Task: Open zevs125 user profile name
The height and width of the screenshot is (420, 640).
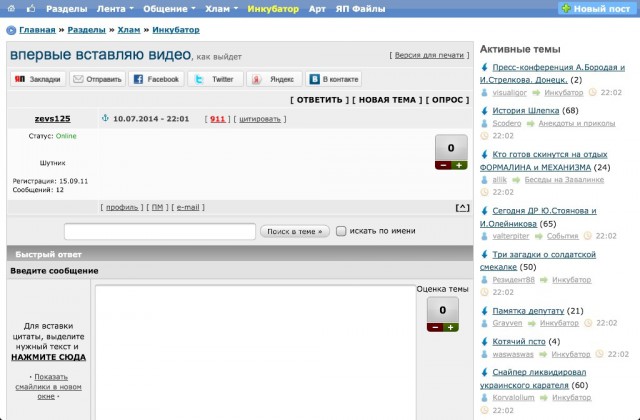Action: (53, 119)
